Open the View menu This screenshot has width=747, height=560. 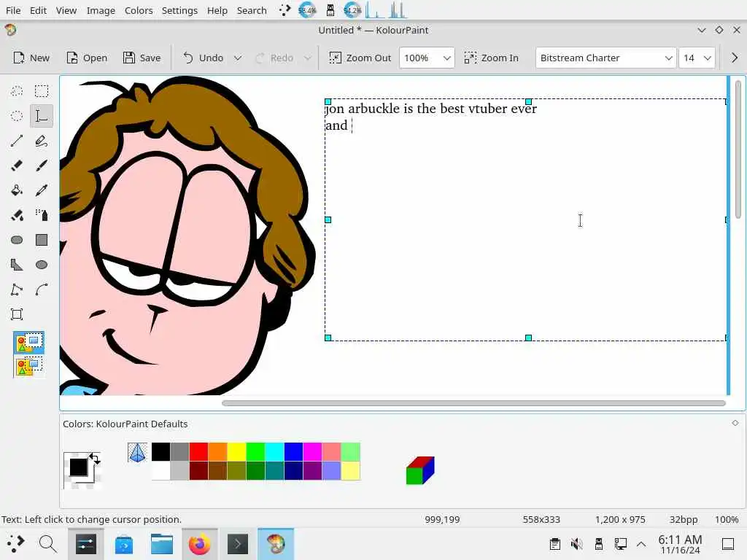pyautogui.click(x=66, y=10)
